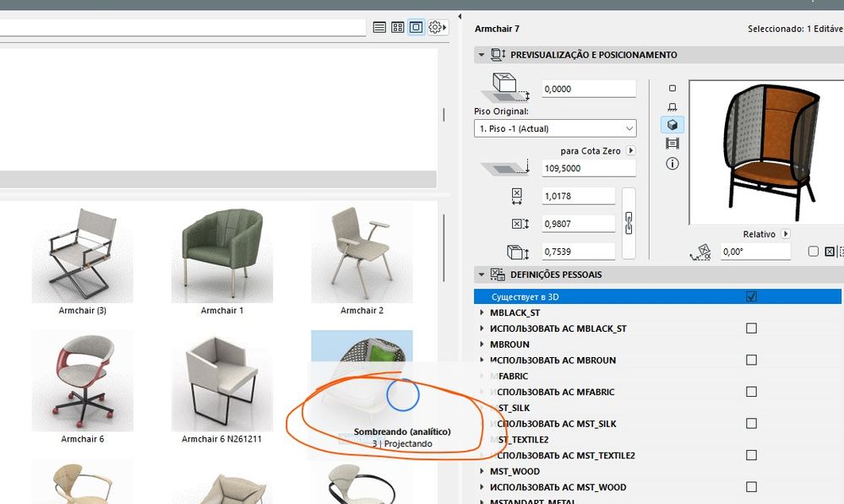Select the Armchair 6 N261211 thumbnail
The width and height of the screenshot is (844, 504).
(x=221, y=380)
